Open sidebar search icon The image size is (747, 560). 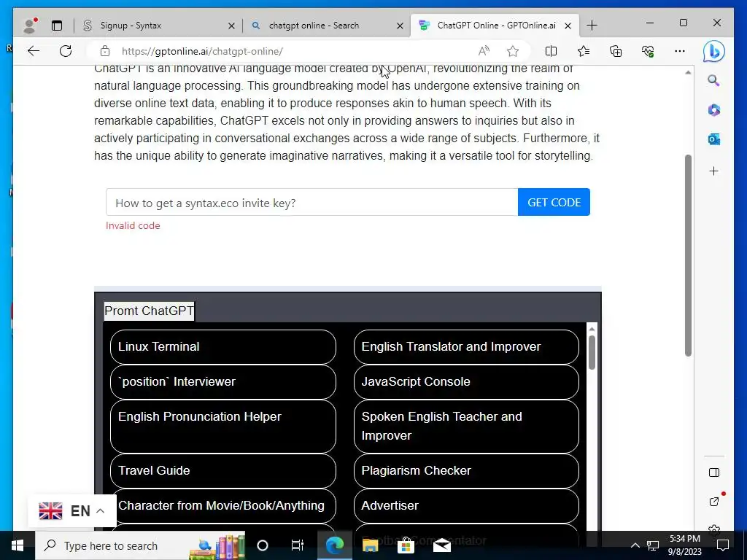coord(713,80)
